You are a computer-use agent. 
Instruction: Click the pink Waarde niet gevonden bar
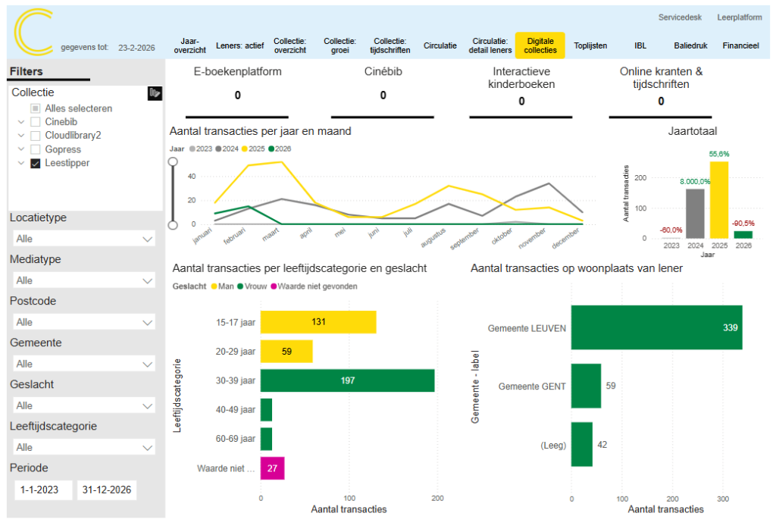click(x=272, y=468)
